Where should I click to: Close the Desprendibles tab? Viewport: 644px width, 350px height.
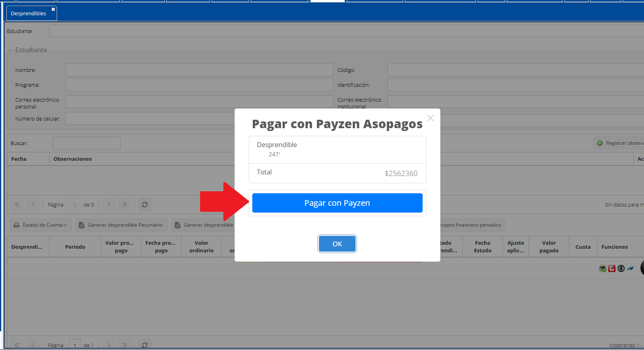tap(53, 9)
